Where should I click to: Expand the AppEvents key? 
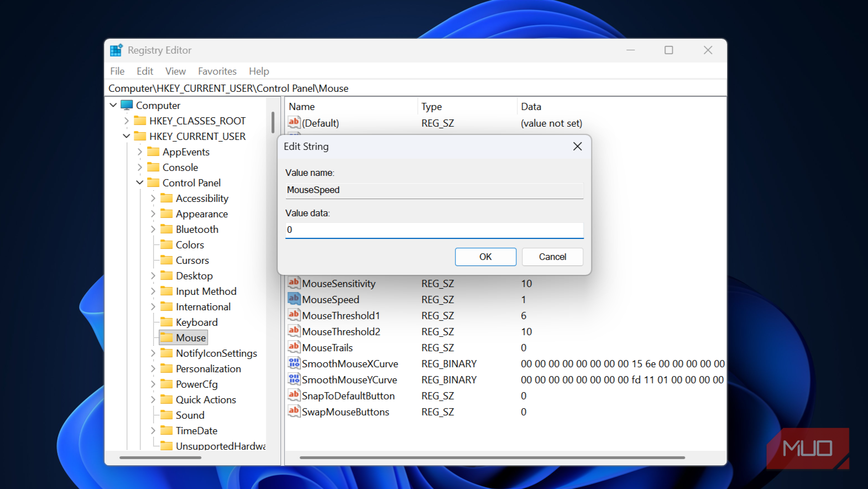click(140, 152)
